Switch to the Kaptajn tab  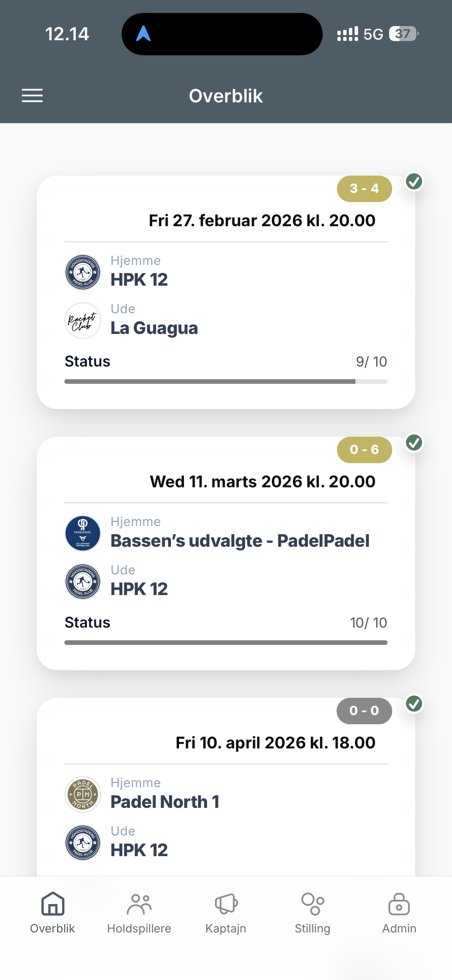(x=226, y=913)
